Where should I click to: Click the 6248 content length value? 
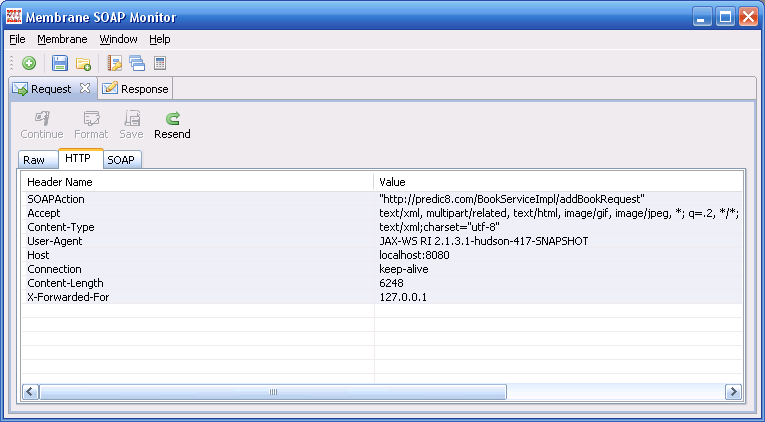(391, 283)
